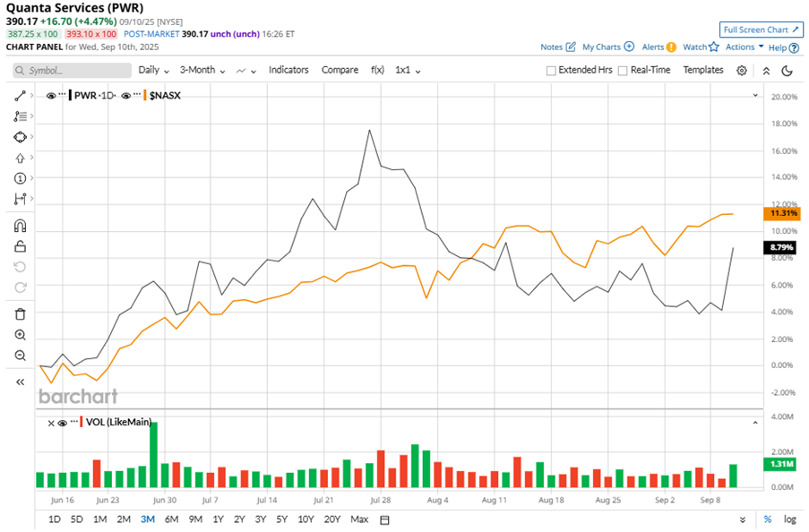Select the arrow marker tool
Viewport: 809px width, 532px height.
tap(20, 158)
